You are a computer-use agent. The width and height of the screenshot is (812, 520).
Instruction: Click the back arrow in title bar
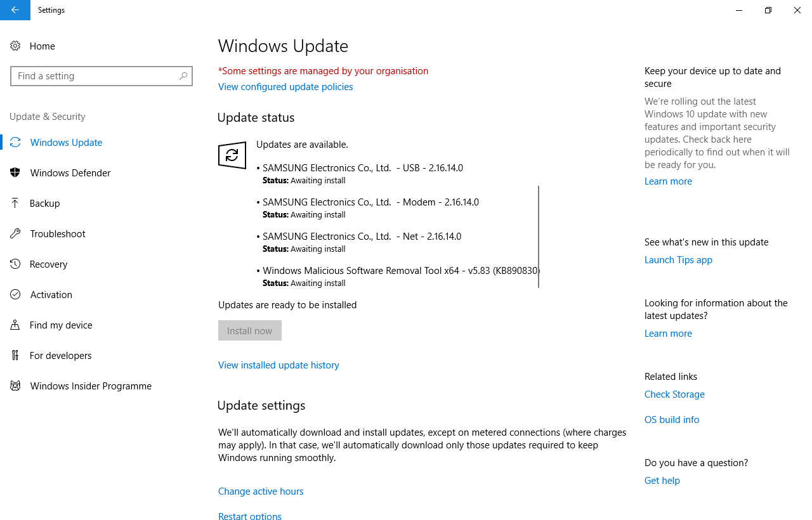pyautogui.click(x=15, y=10)
